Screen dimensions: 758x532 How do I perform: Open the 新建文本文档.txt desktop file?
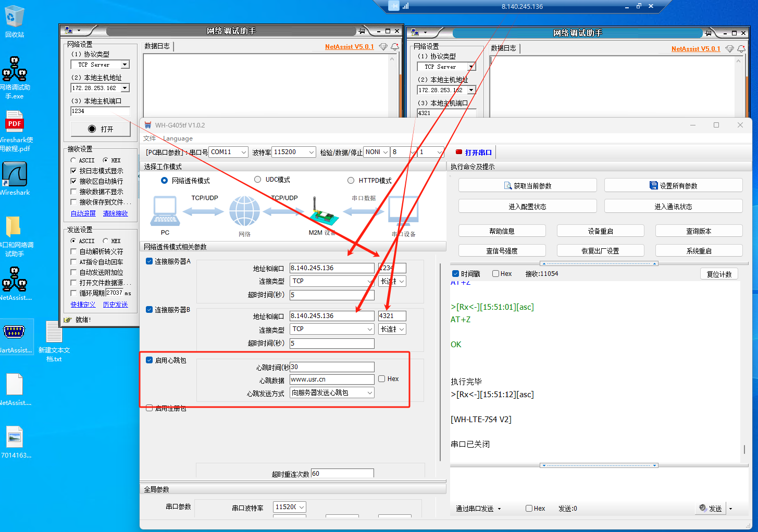point(54,333)
